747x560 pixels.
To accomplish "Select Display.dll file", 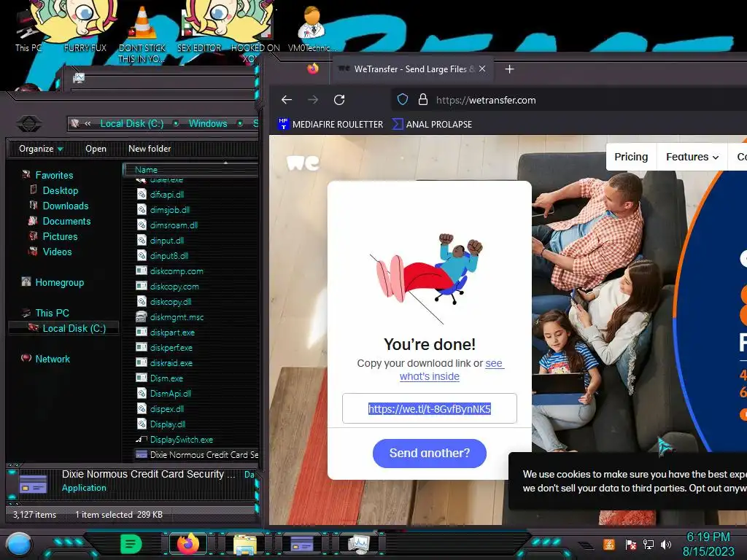I will (x=167, y=424).
